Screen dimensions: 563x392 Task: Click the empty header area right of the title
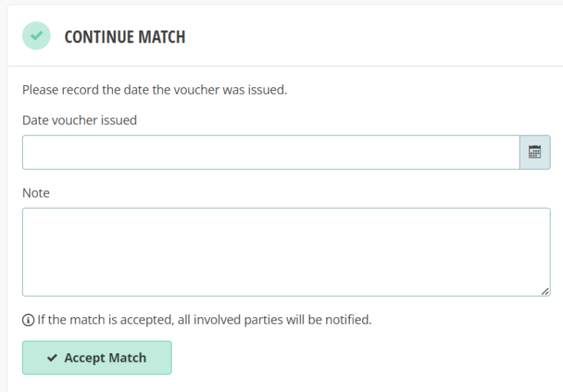(367, 37)
